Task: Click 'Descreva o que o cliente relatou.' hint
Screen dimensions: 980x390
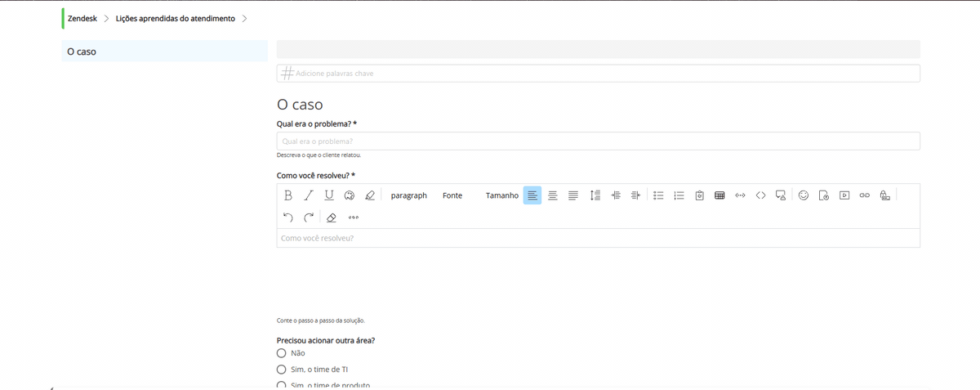Action: [x=318, y=155]
